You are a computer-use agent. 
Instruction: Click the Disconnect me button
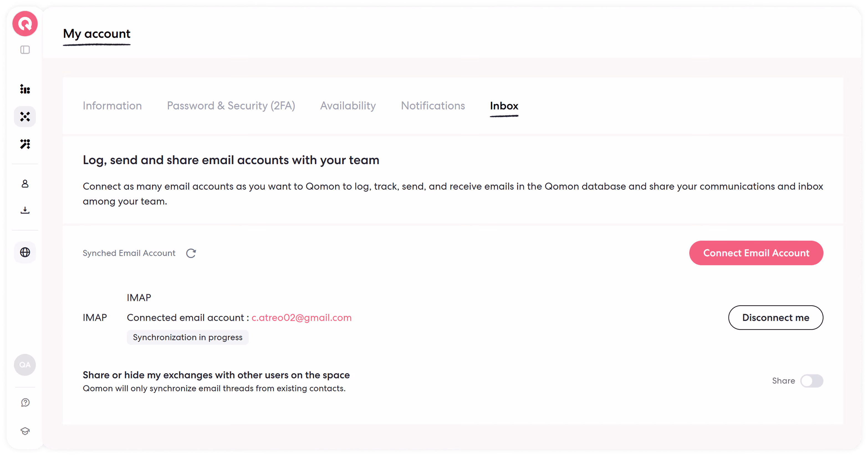pyautogui.click(x=776, y=318)
